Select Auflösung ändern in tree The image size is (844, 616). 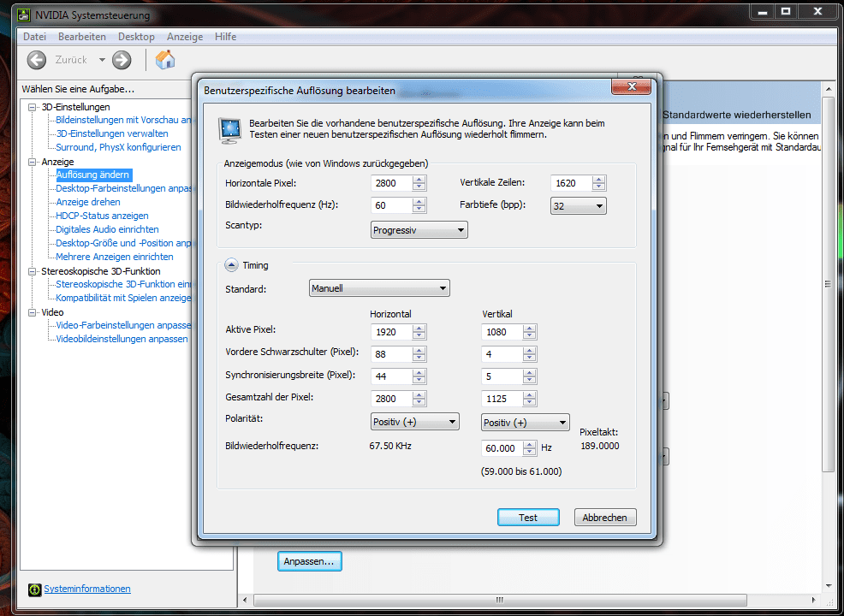coord(92,175)
